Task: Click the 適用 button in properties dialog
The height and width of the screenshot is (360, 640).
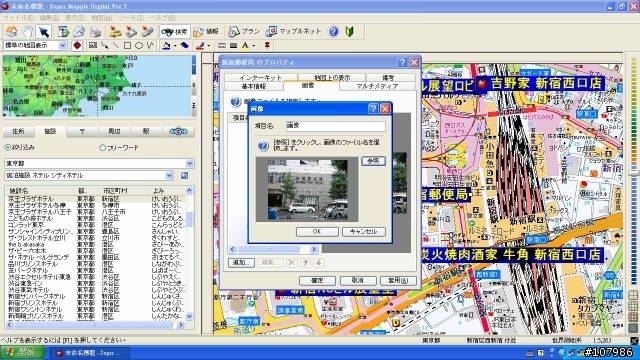Action: coord(398,280)
